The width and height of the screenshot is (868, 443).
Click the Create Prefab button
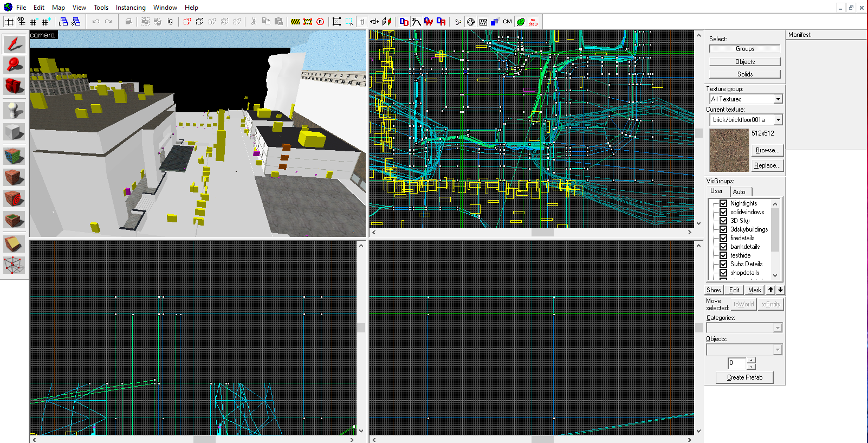744,377
